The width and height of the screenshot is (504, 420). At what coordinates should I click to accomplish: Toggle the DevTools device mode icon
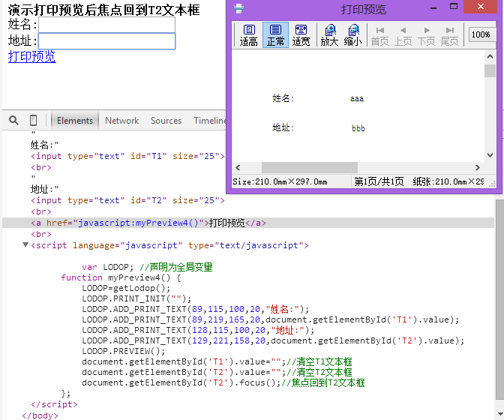pos(33,121)
